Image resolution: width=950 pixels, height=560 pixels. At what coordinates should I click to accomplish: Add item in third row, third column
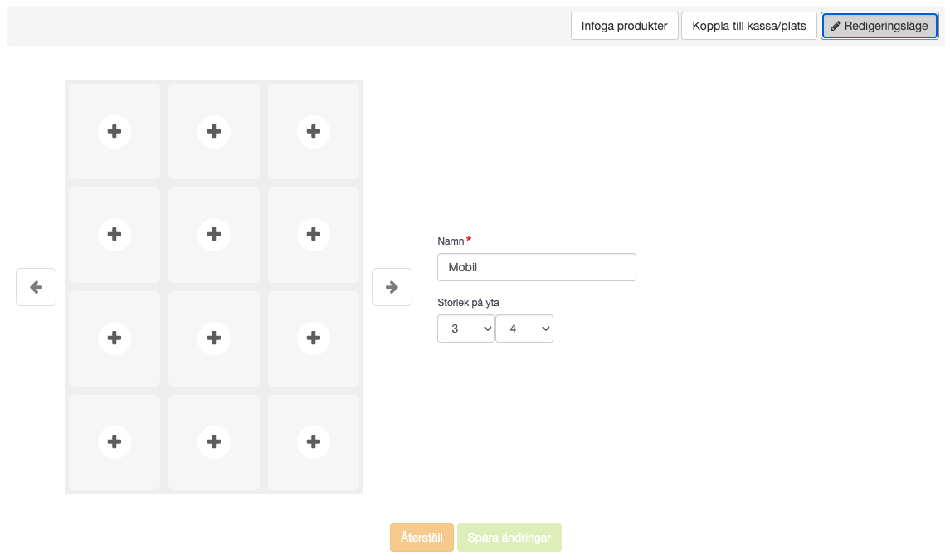click(314, 338)
